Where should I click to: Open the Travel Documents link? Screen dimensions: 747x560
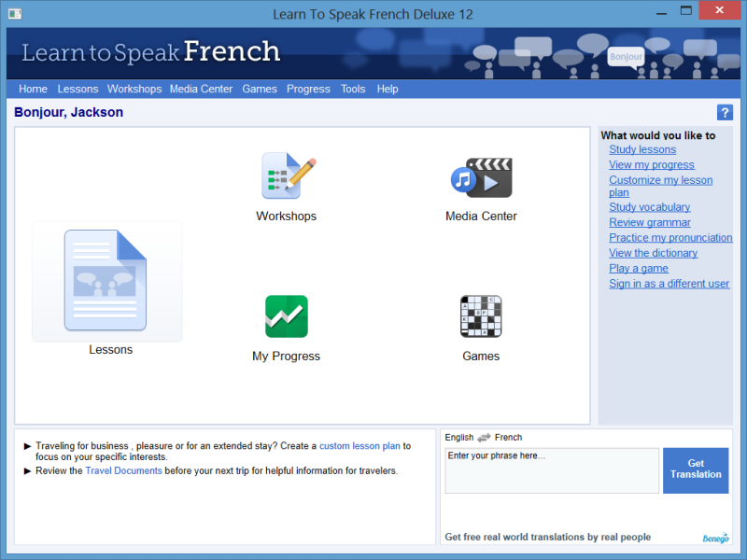(x=123, y=471)
